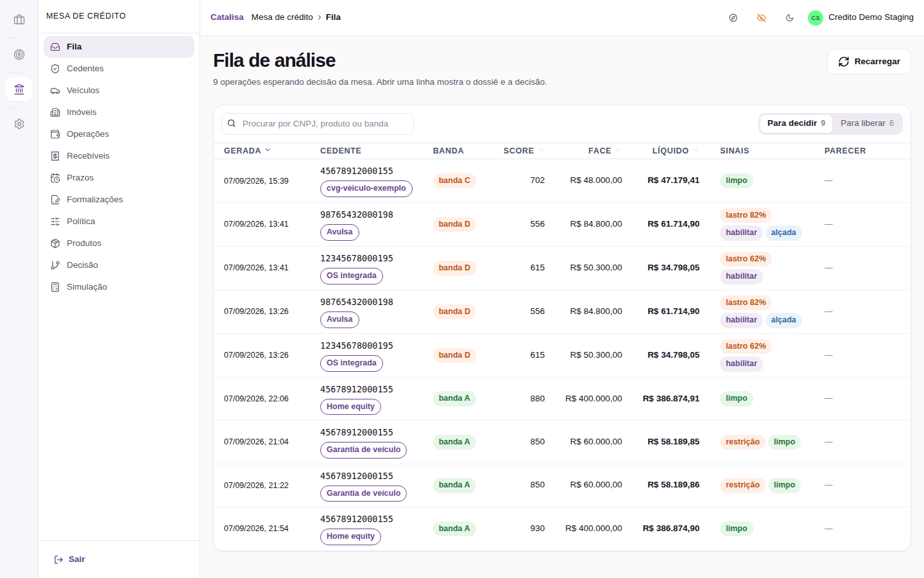924x578 pixels.
Task: Focus the CNPJ, produto ou banda search field
Action: pyautogui.click(x=318, y=124)
